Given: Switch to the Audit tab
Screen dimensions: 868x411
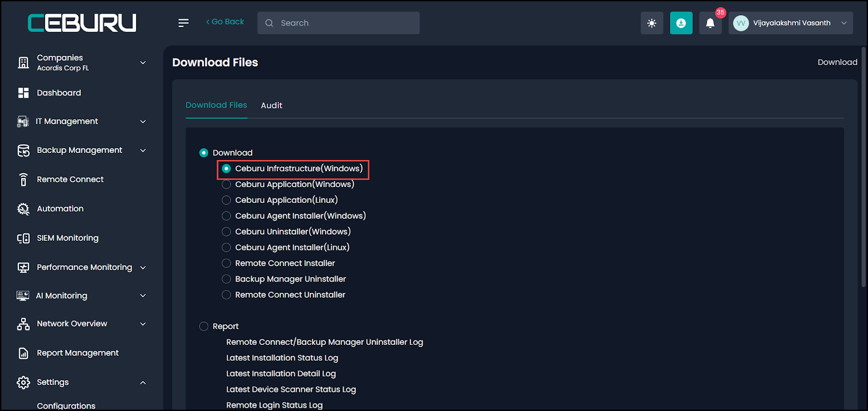Looking at the screenshot, I should point(271,105).
